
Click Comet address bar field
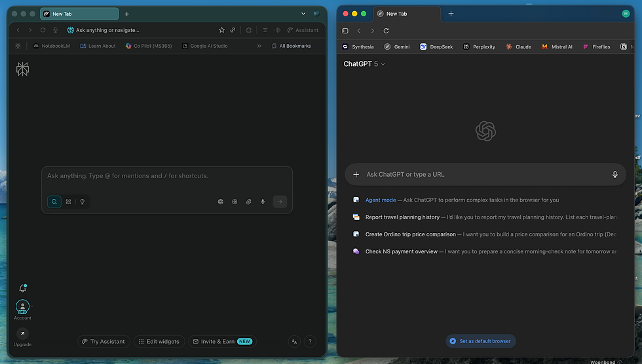click(x=142, y=30)
